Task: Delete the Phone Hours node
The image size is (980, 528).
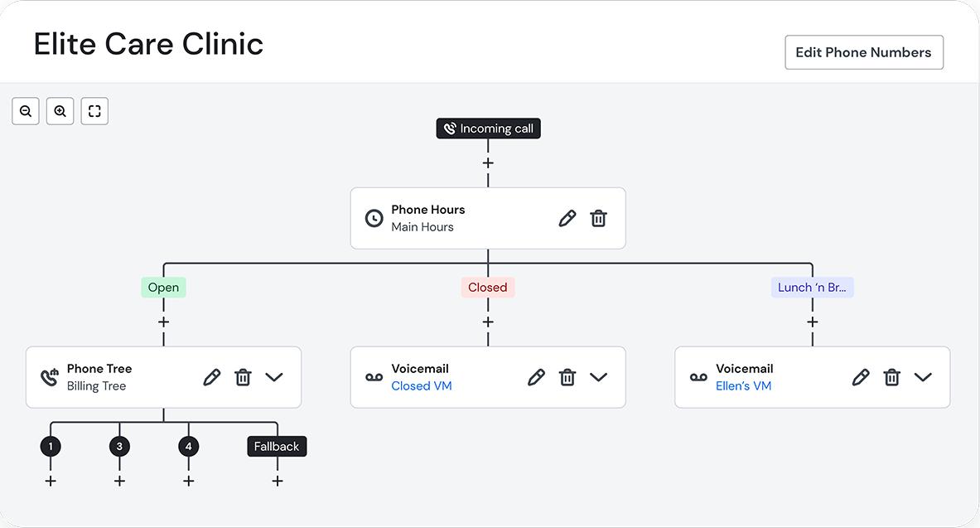Action: tap(598, 218)
